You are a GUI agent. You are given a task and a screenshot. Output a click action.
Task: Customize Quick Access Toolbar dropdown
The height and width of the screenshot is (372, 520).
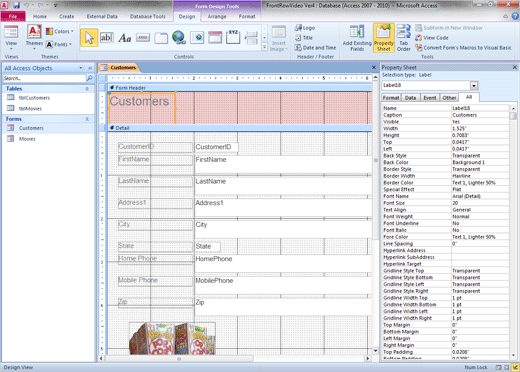[x=55, y=5]
